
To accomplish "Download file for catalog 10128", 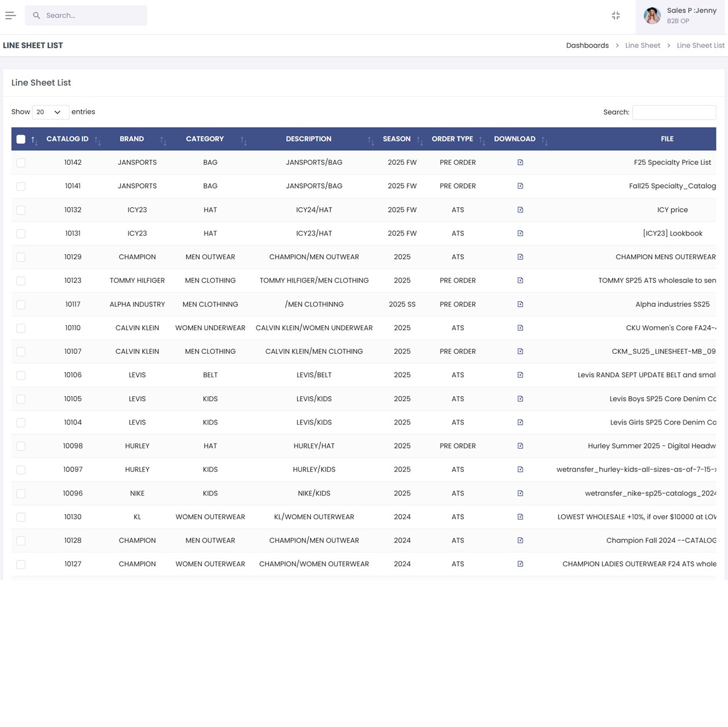I will click(520, 540).
